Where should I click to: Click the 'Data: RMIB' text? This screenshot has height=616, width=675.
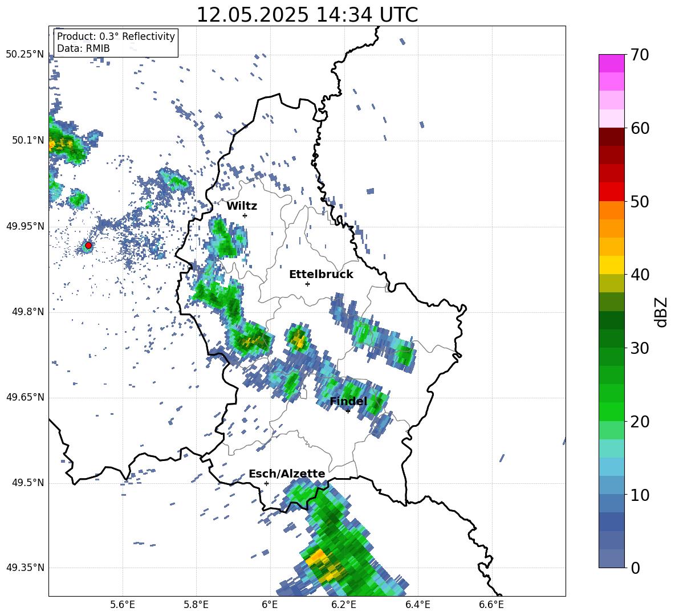click(x=83, y=48)
